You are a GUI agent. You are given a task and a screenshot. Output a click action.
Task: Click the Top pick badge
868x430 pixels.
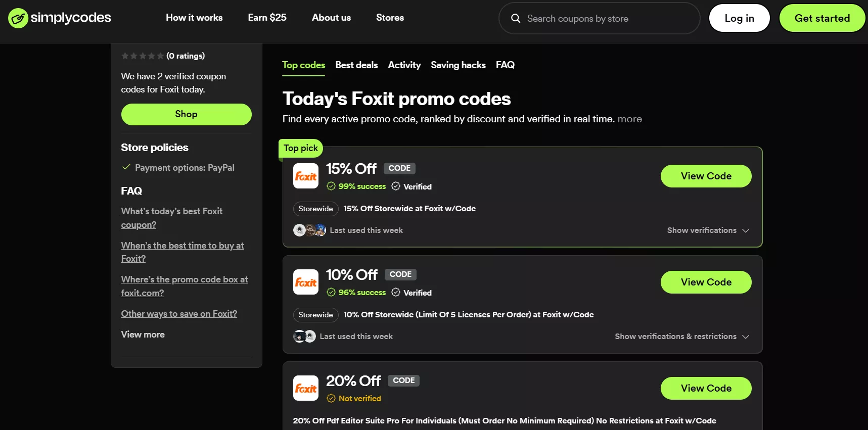point(300,148)
